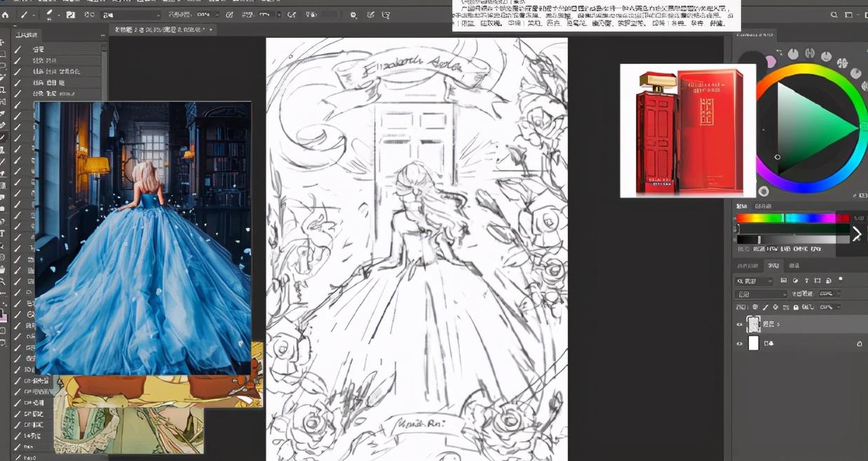Select the middle Layers panel tab

(773, 266)
